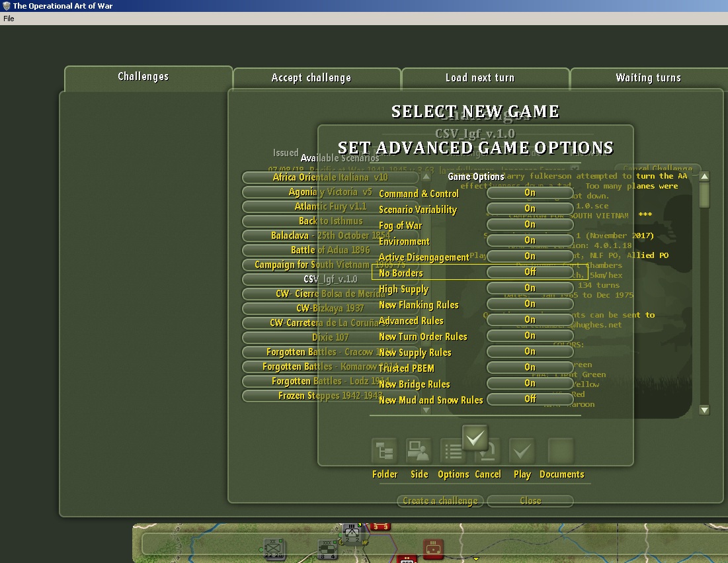Select the CW- Cierre Bolsa de Merida scenario
Viewport: 728px width, 563px height.
point(330,294)
